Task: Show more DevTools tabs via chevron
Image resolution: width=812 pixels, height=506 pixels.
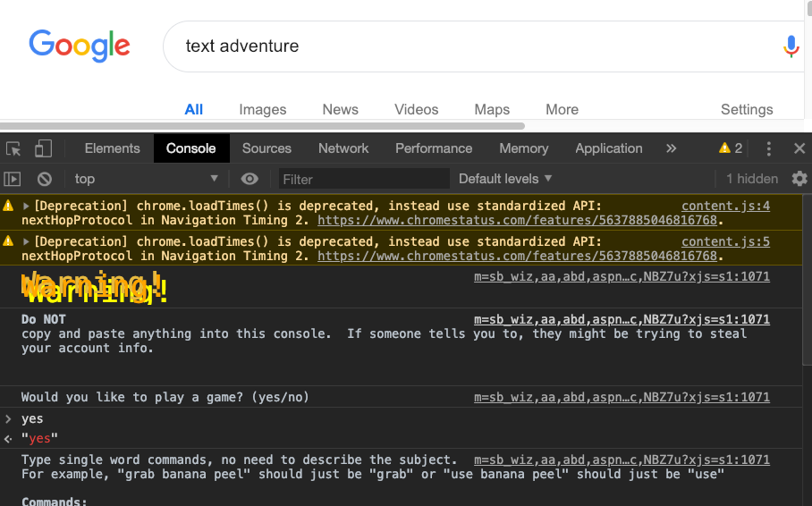Action: (x=672, y=148)
